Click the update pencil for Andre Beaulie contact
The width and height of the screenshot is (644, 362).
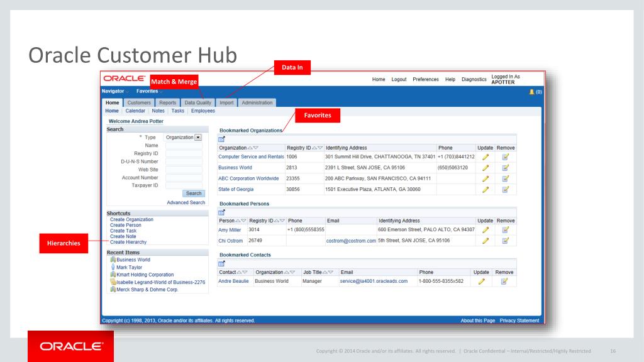[x=481, y=282]
